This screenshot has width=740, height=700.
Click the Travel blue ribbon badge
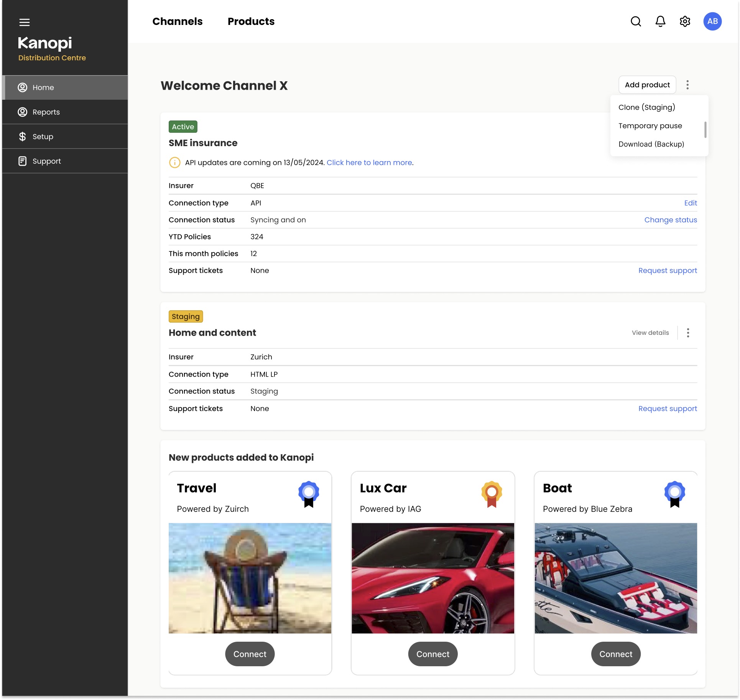[309, 494]
